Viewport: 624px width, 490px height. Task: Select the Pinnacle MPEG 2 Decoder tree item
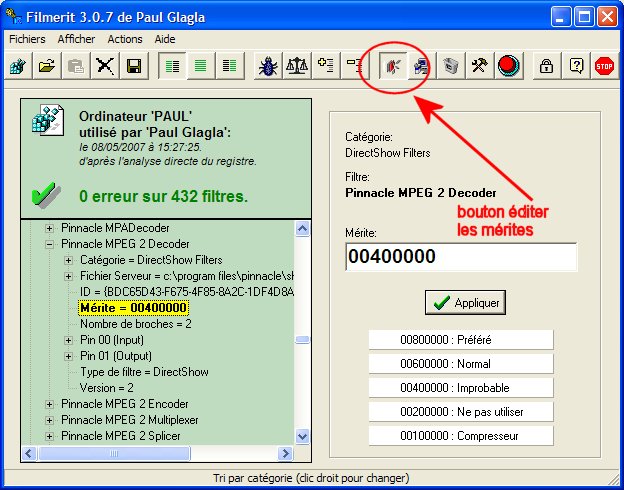tap(125, 244)
